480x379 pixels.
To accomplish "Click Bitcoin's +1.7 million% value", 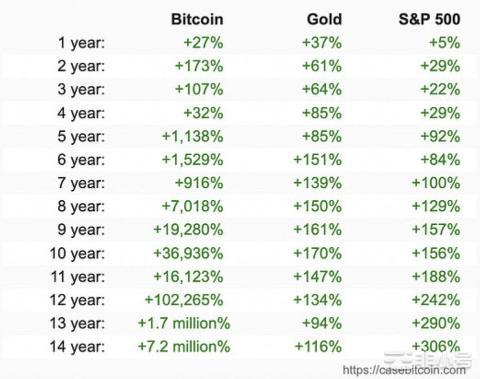I will pos(184,323).
